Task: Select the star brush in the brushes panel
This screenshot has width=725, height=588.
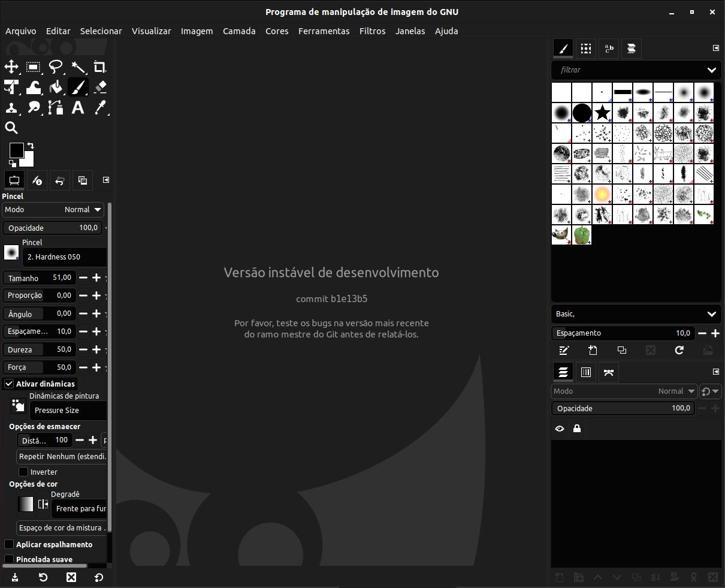Action: 602,113
